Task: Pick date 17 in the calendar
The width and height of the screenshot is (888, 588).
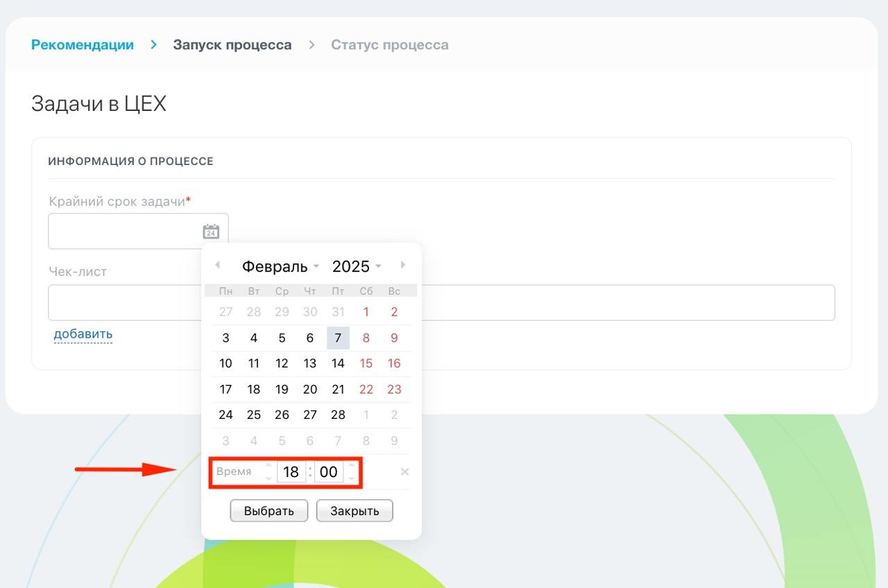Action: (x=225, y=389)
